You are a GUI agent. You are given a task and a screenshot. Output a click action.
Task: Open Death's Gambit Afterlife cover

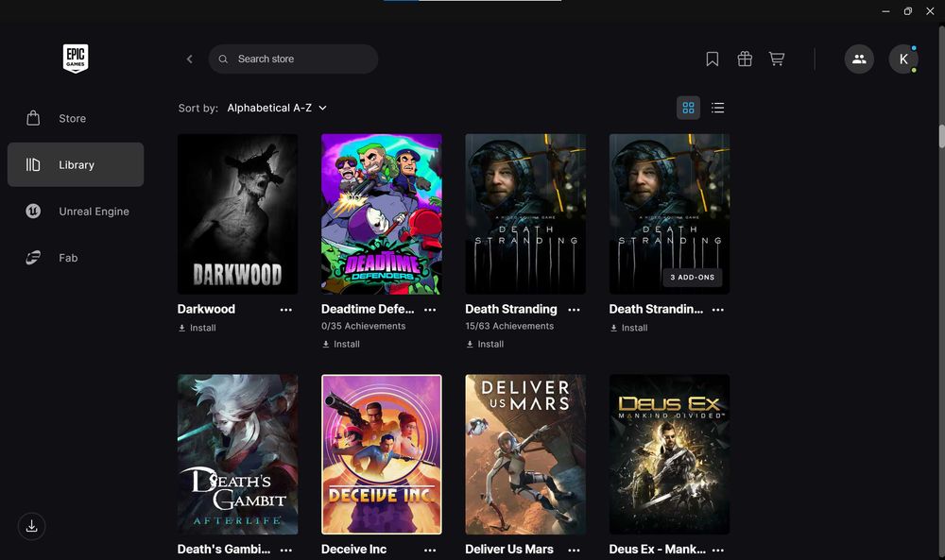coord(237,454)
